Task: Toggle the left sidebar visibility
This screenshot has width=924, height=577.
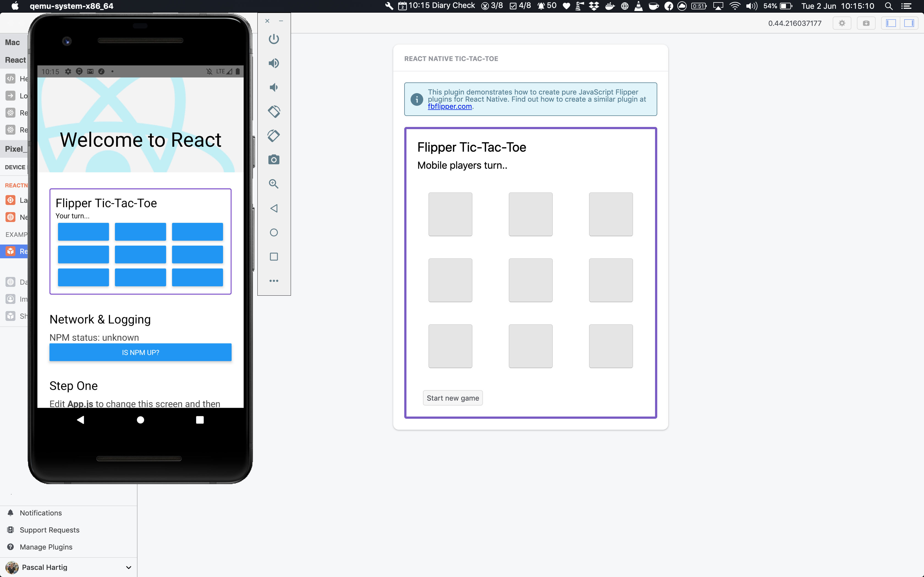Action: [x=891, y=23]
